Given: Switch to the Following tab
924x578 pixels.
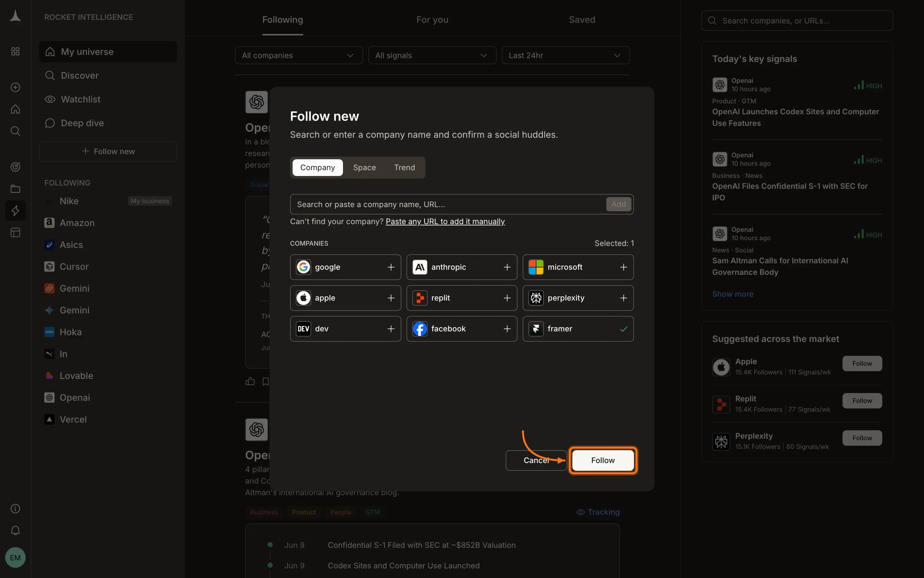Looking at the screenshot, I should point(283,20).
